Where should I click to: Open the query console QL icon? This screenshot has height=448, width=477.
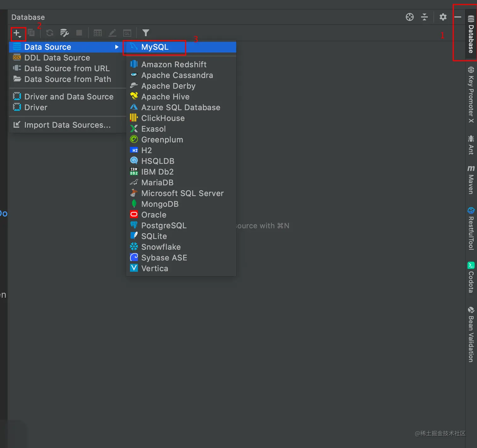click(x=127, y=33)
